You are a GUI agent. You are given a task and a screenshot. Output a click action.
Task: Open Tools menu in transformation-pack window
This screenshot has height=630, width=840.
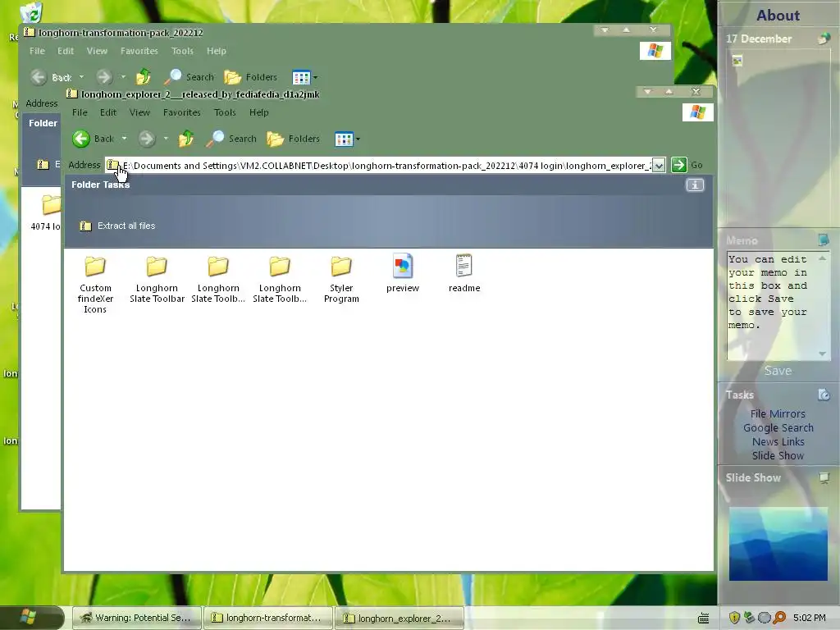[x=182, y=51]
